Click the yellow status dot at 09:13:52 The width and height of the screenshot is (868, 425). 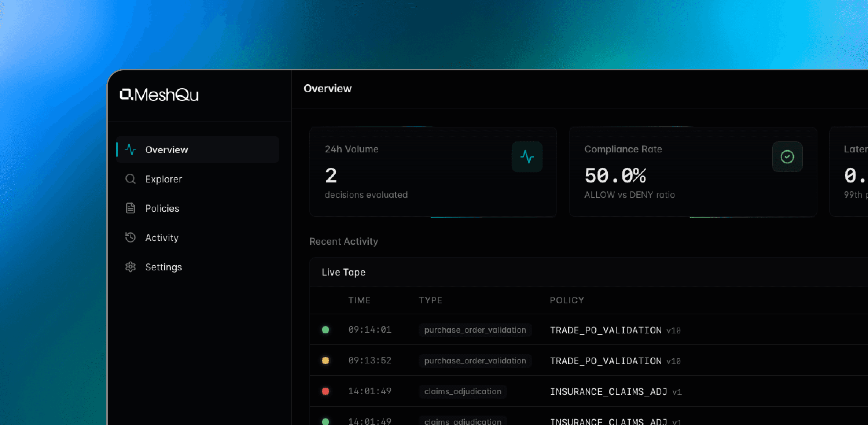pyautogui.click(x=325, y=361)
